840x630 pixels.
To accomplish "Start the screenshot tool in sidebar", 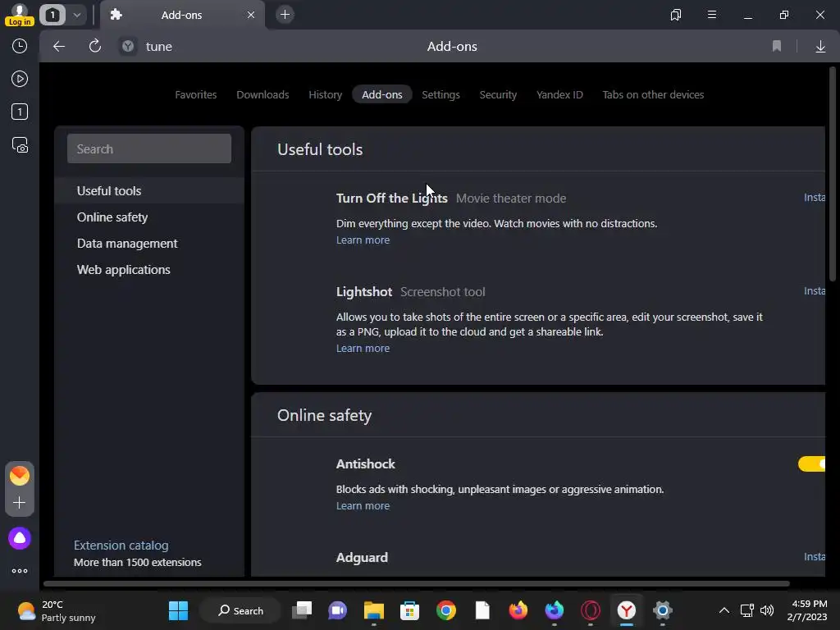I will (x=20, y=145).
